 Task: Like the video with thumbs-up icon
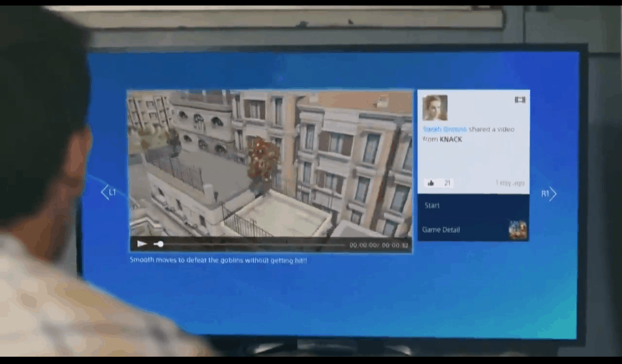tap(431, 183)
